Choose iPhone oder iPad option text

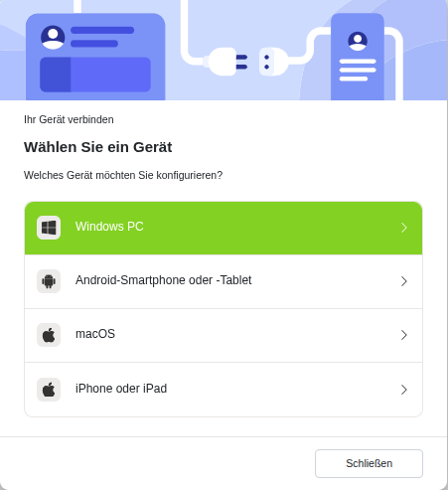click(x=121, y=389)
